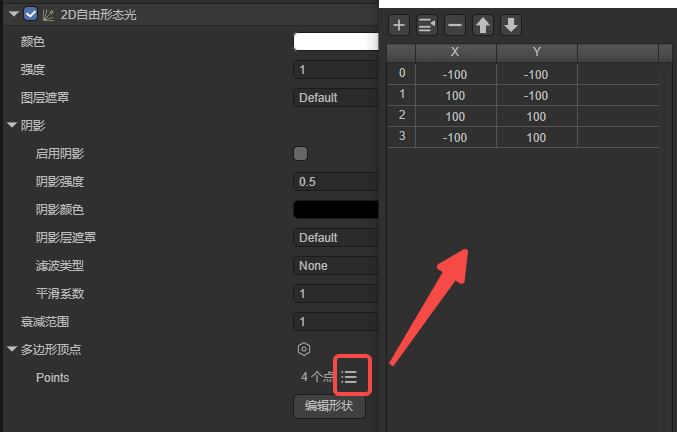The height and width of the screenshot is (432, 677).
Task: Open the 图层遮罩 Default dropdown
Action: pos(335,98)
